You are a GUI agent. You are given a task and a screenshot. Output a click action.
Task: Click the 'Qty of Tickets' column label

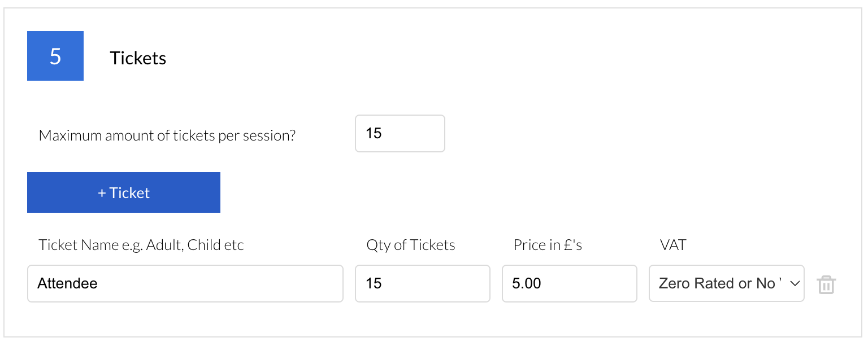click(x=411, y=245)
